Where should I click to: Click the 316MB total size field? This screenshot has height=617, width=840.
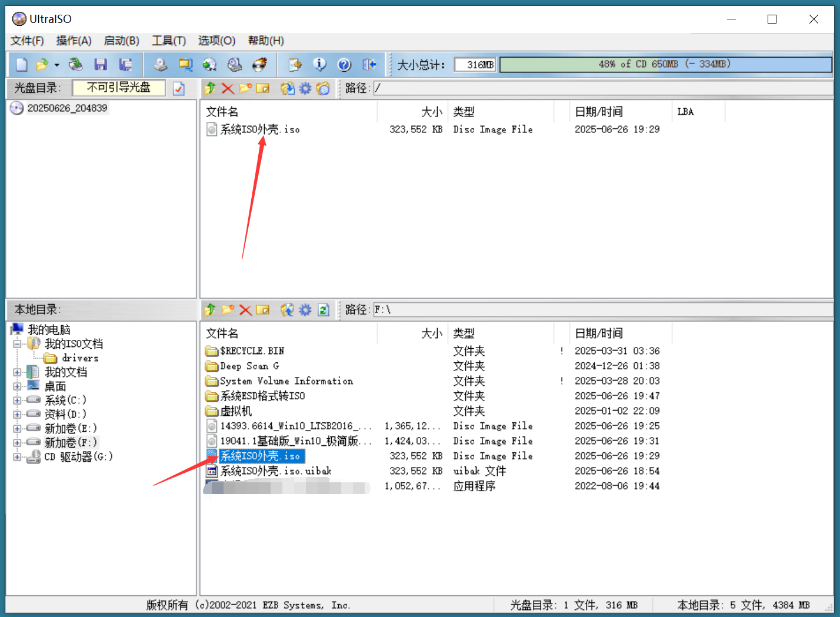pos(475,65)
